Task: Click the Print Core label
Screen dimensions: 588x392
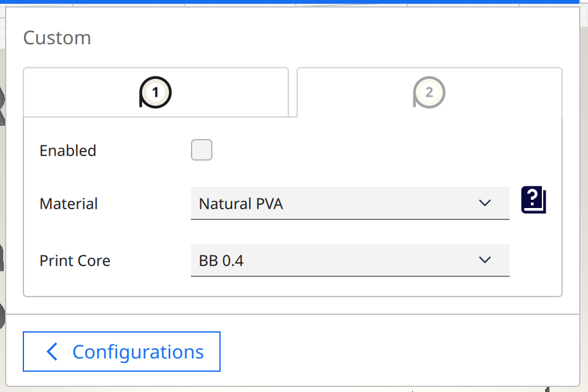Action: [x=75, y=260]
